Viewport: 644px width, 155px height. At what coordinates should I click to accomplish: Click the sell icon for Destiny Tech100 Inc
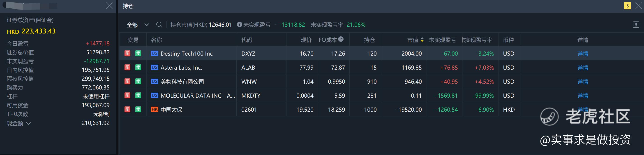tap(138, 53)
